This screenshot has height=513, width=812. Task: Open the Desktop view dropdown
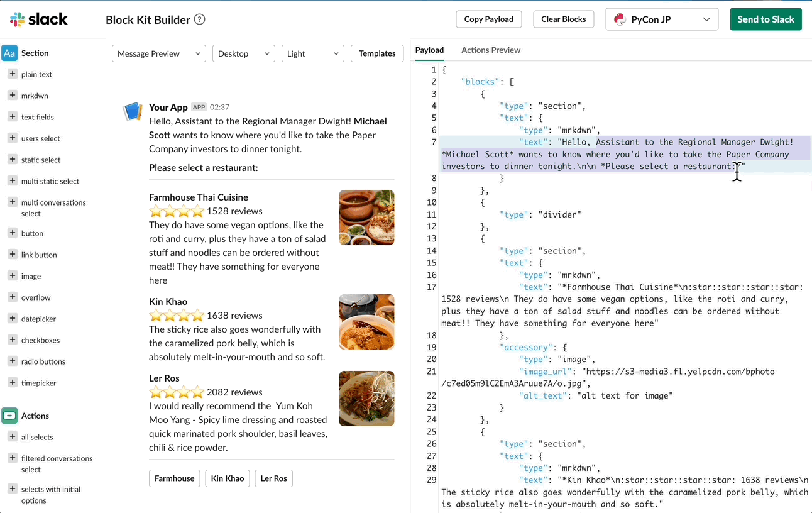[244, 53]
